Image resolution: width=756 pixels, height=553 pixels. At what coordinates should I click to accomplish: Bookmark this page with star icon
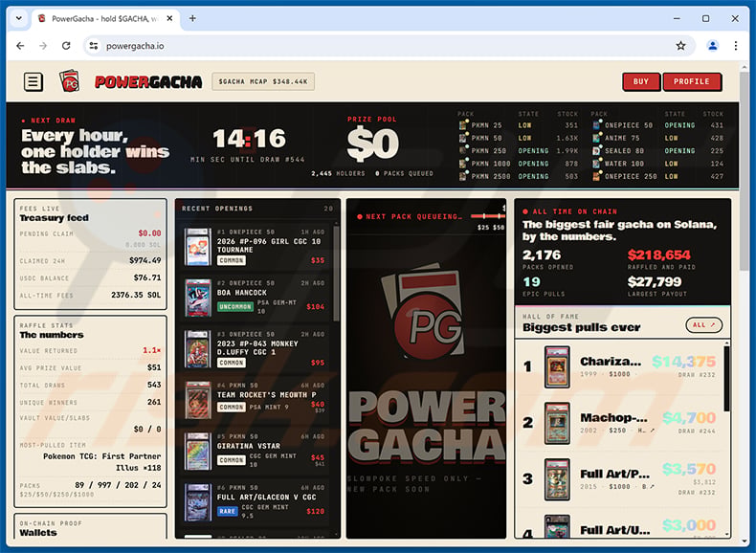pyautogui.click(x=680, y=46)
